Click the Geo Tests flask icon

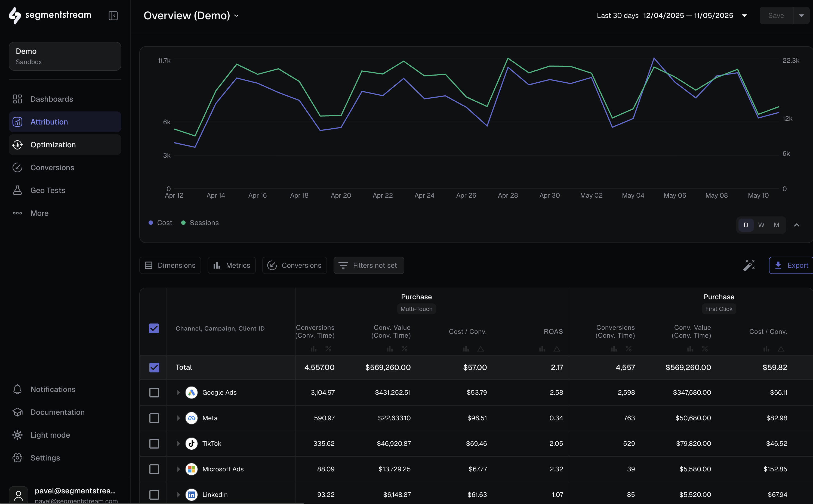coord(17,190)
